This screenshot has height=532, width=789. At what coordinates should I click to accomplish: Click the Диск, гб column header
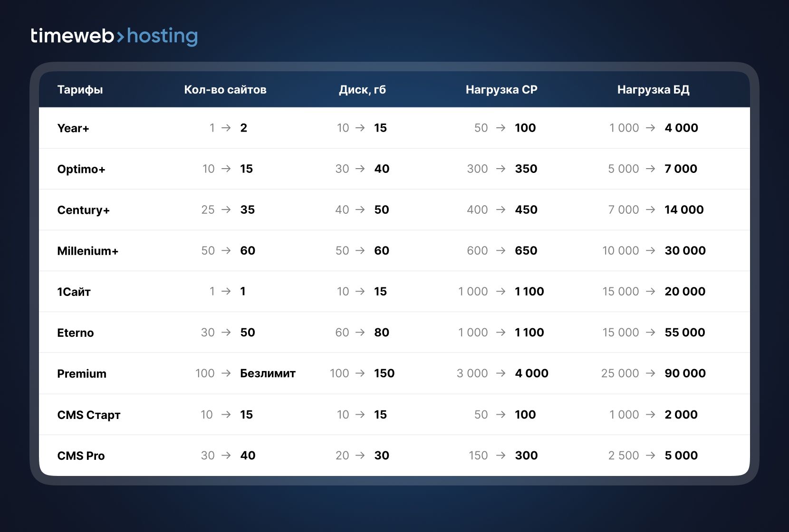(362, 90)
